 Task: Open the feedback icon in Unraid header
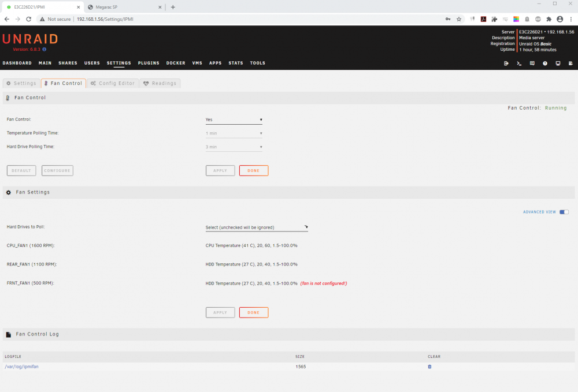point(532,64)
